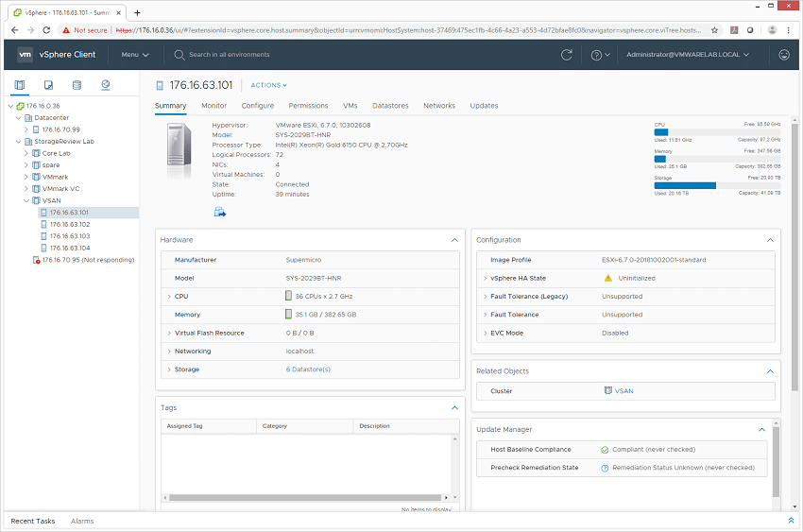Screen dimensions: 803x532
Task: Open Networking inventory view icon
Action: [106, 85]
